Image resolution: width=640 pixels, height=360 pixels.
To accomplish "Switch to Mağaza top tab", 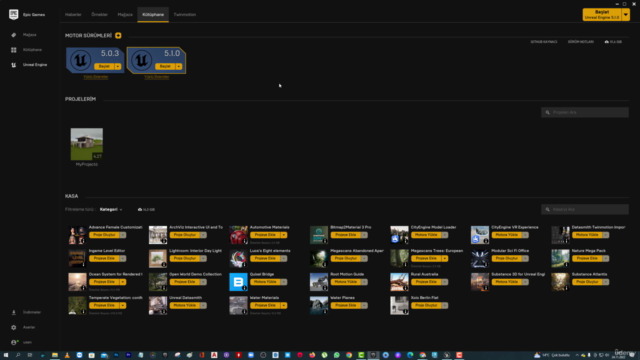I will click(x=125, y=15).
